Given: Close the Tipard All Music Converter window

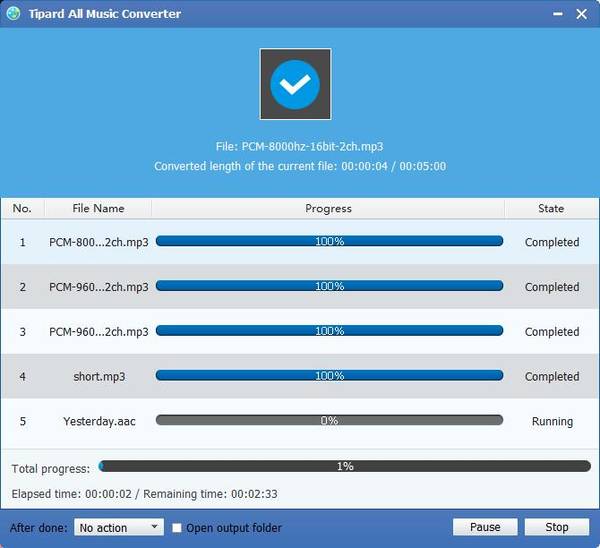Looking at the screenshot, I should (x=582, y=14).
